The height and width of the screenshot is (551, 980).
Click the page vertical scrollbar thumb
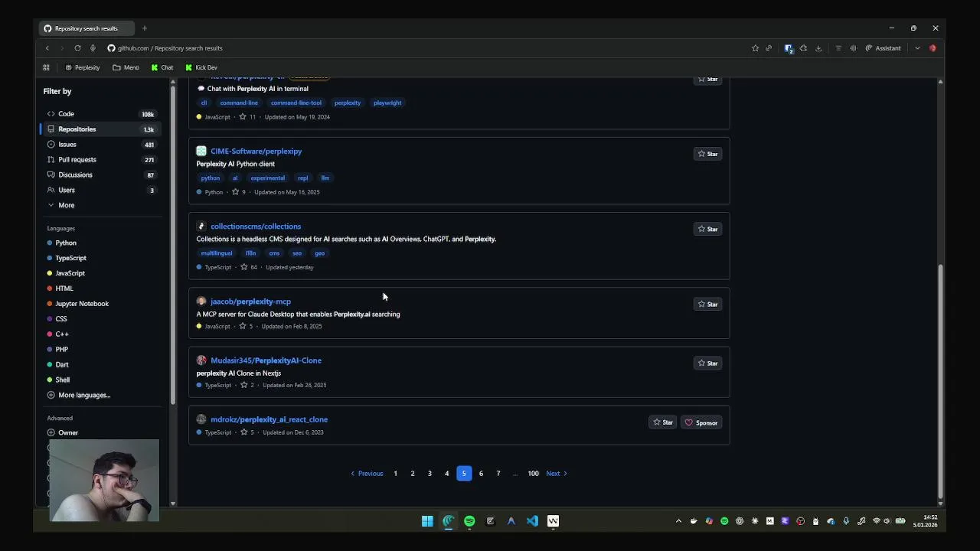(940, 380)
